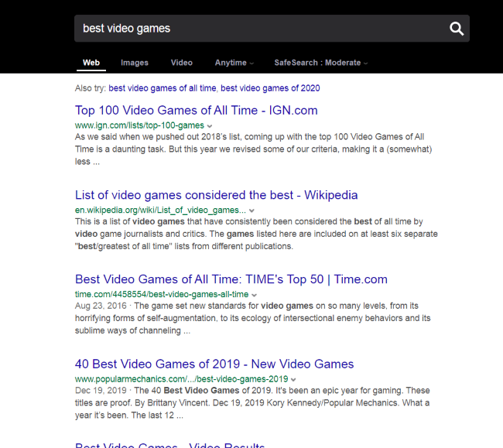Click the magnifying glass search icon
The height and width of the screenshot is (448, 503).
(x=457, y=29)
